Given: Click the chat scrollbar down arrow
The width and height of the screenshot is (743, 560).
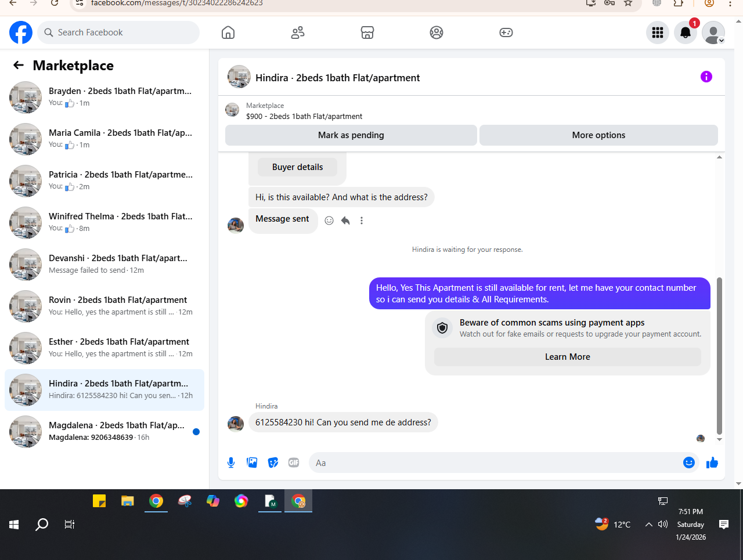Looking at the screenshot, I should coord(719,439).
